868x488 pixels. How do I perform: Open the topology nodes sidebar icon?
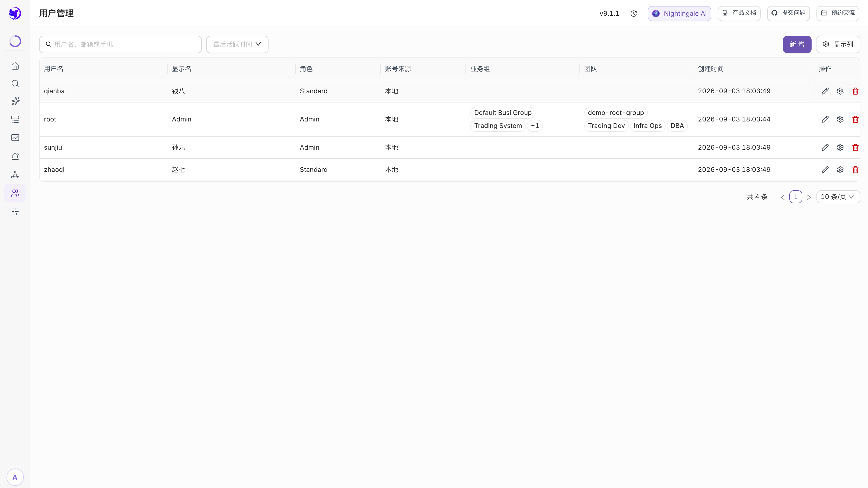(15, 174)
